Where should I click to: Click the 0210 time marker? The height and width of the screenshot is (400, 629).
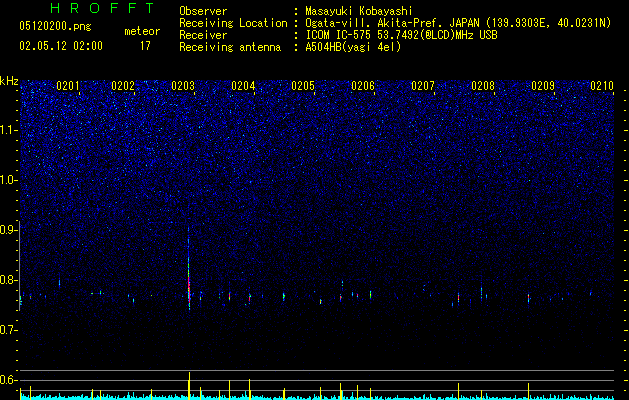(602, 86)
